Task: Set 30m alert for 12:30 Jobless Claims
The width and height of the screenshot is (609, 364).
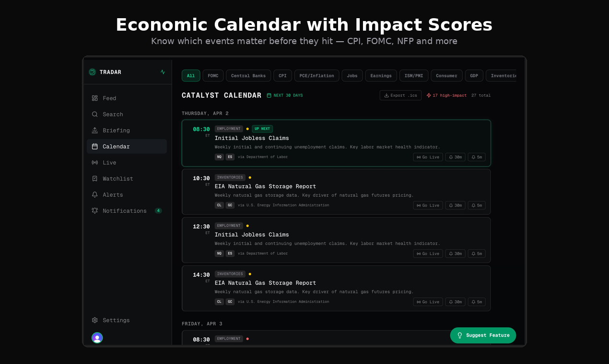Action: [455, 253]
